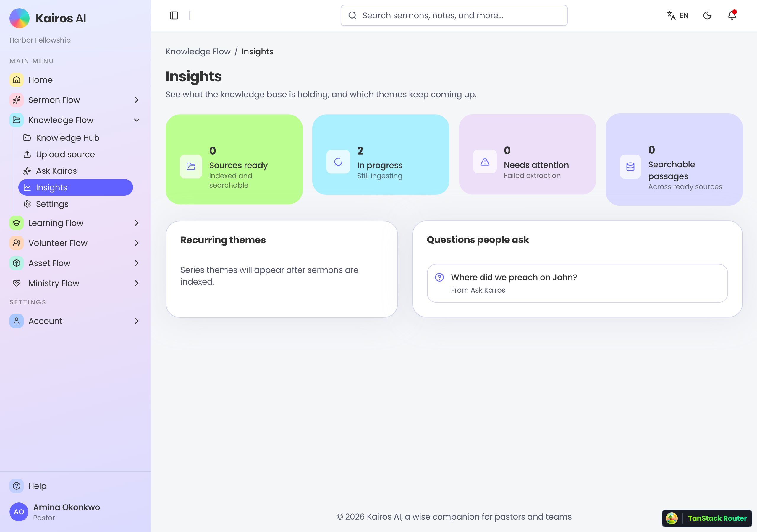The width and height of the screenshot is (757, 532).
Task: Open Ask Kairos menu item
Action: coord(75,171)
